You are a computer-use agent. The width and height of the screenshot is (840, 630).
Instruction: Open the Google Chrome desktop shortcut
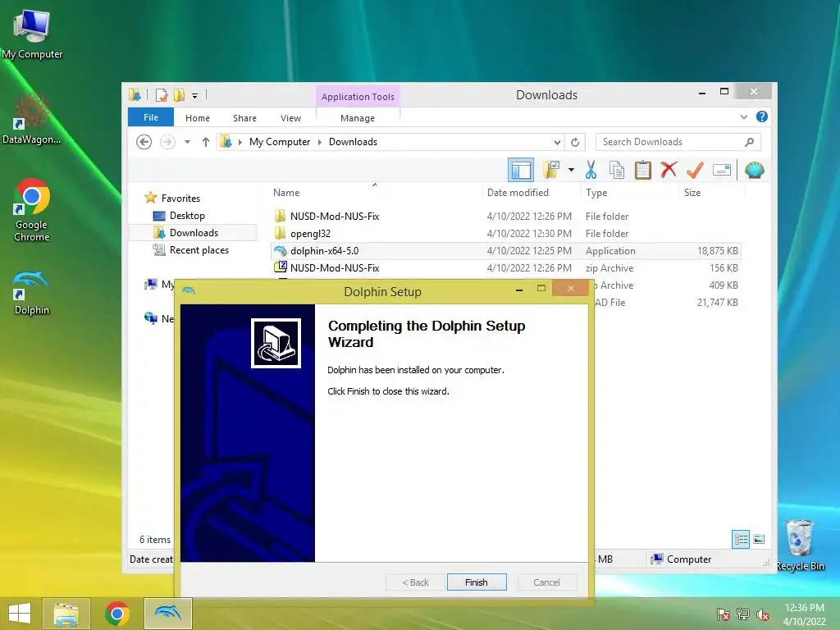pos(32,210)
